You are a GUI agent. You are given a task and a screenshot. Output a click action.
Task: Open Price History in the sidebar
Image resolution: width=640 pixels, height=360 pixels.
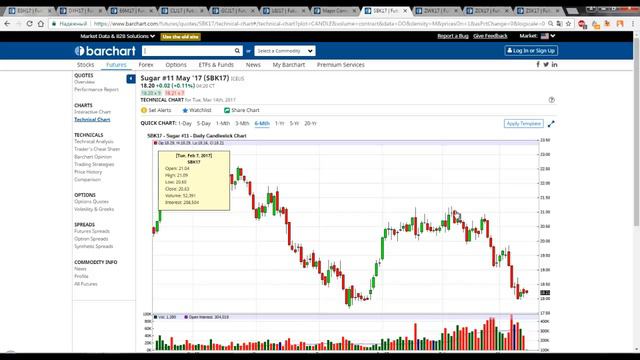click(88, 172)
